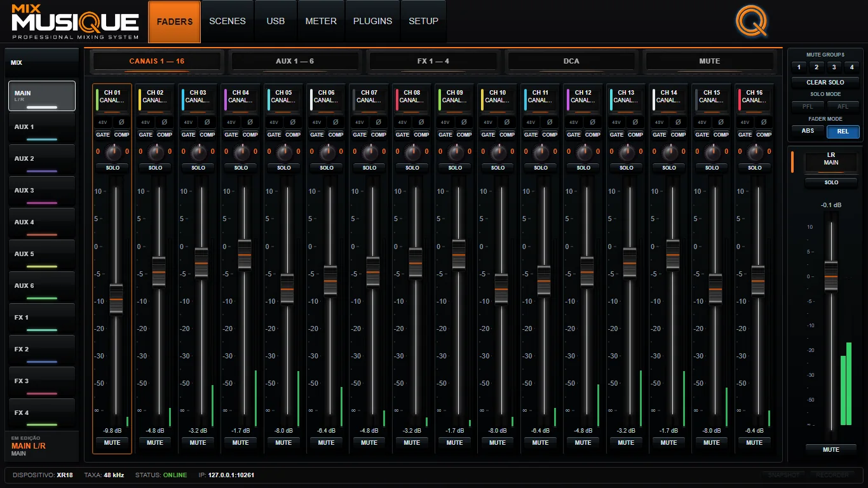Click the CH 01 fader handle

pyautogui.click(x=116, y=299)
